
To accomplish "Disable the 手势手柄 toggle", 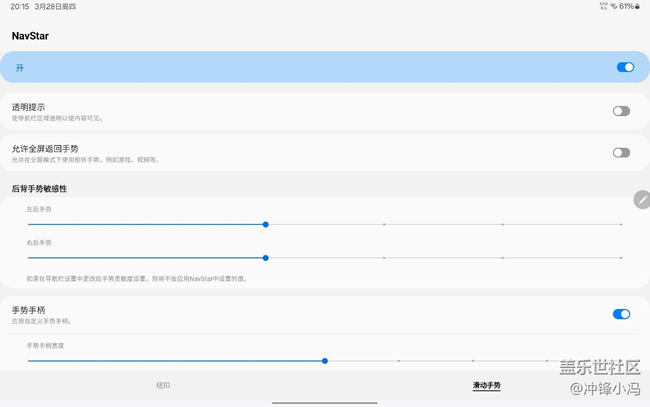I will (621, 314).
